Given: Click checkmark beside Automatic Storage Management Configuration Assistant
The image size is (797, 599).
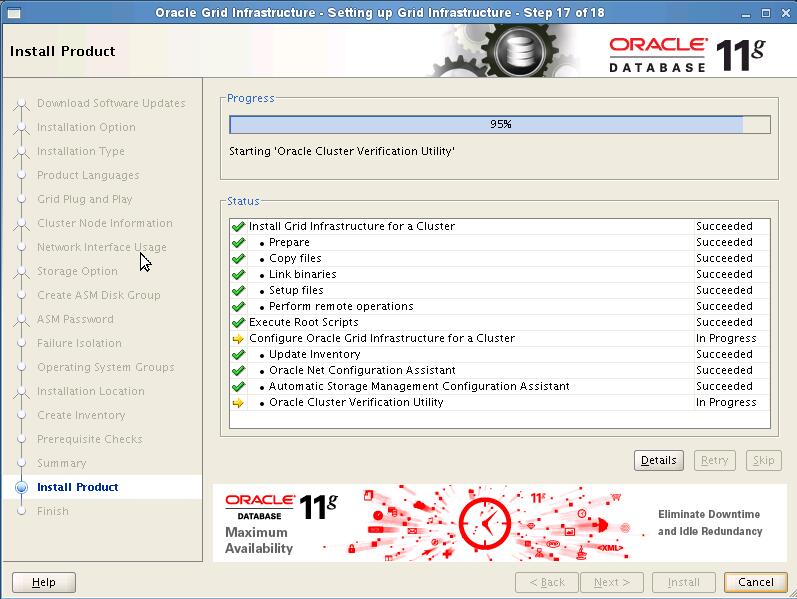Looking at the screenshot, I should (238, 386).
